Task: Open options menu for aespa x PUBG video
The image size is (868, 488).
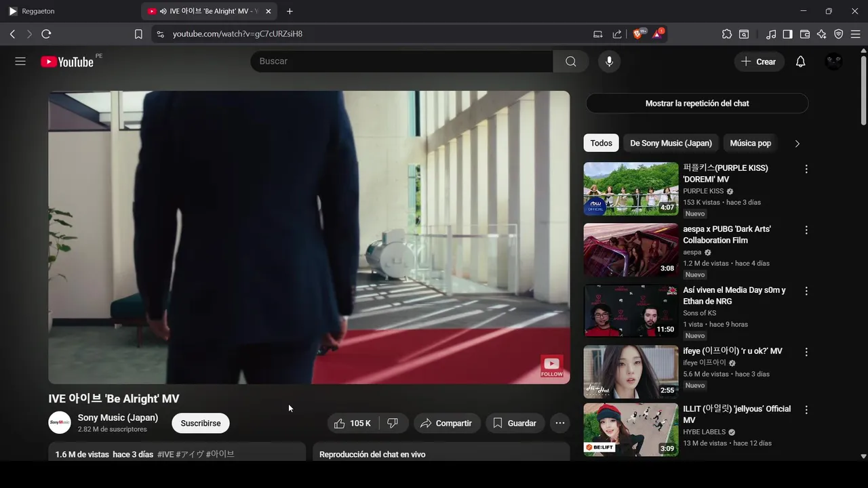Action: click(x=806, y=230)
